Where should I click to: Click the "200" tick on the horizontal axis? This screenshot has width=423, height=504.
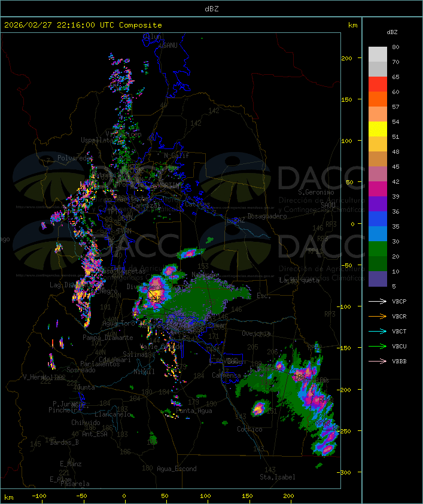pyautogui.click(x=289, y=496)
